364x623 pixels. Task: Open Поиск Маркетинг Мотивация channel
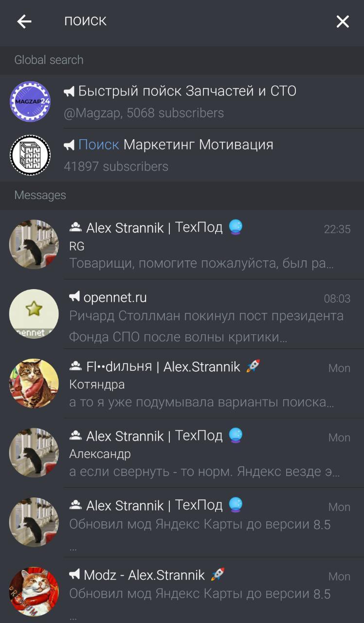[182, 155]
